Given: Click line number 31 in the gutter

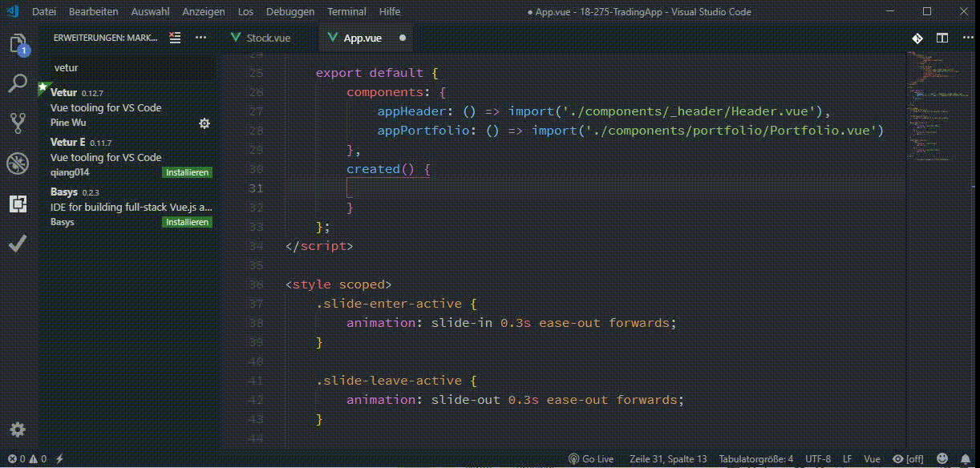Looking at the screenshot, I should 255,188.
